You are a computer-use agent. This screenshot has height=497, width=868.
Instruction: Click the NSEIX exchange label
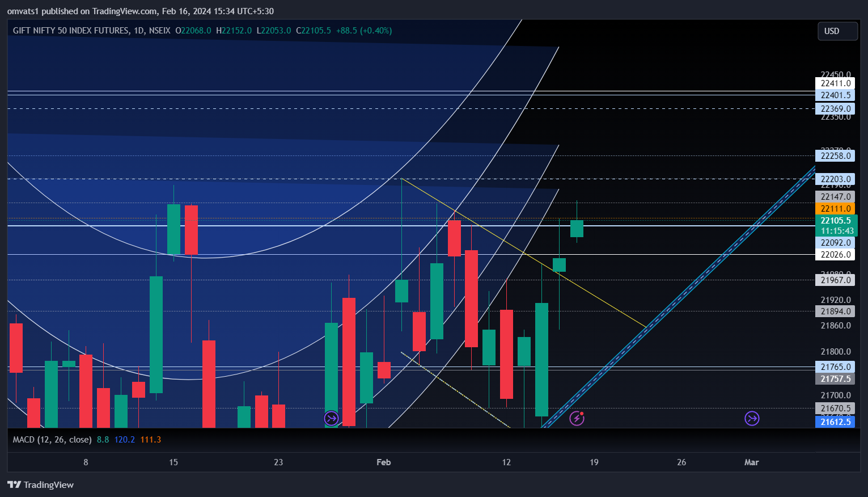(x=159, y=31)
